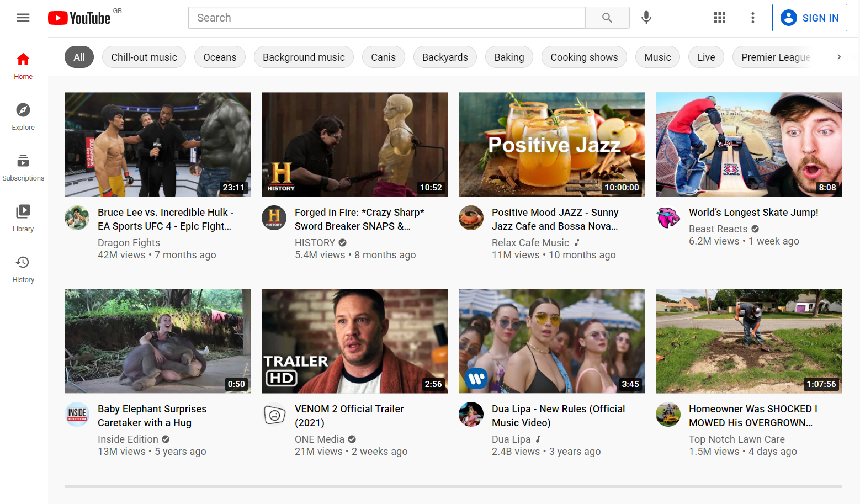Go to Home in sidebar
This screenshot has height=504, width=860.
(x=23, y=66)
